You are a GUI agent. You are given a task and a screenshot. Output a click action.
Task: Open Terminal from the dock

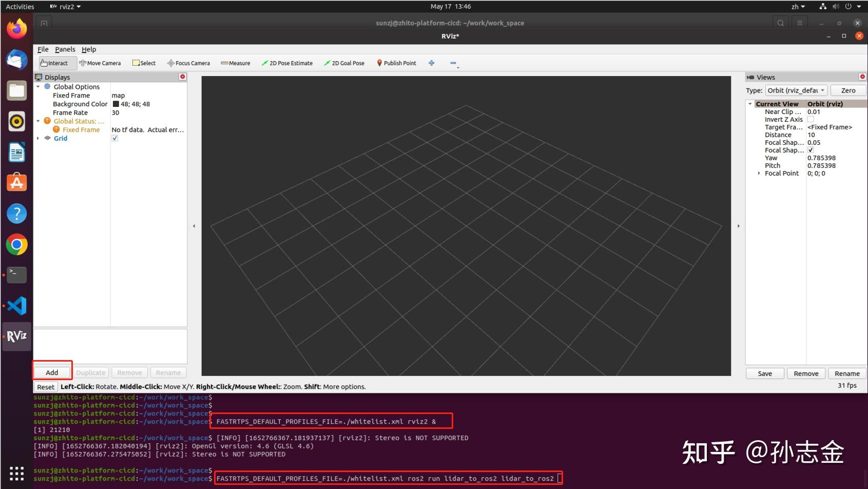pyautogui.click(x=17, y=275)
